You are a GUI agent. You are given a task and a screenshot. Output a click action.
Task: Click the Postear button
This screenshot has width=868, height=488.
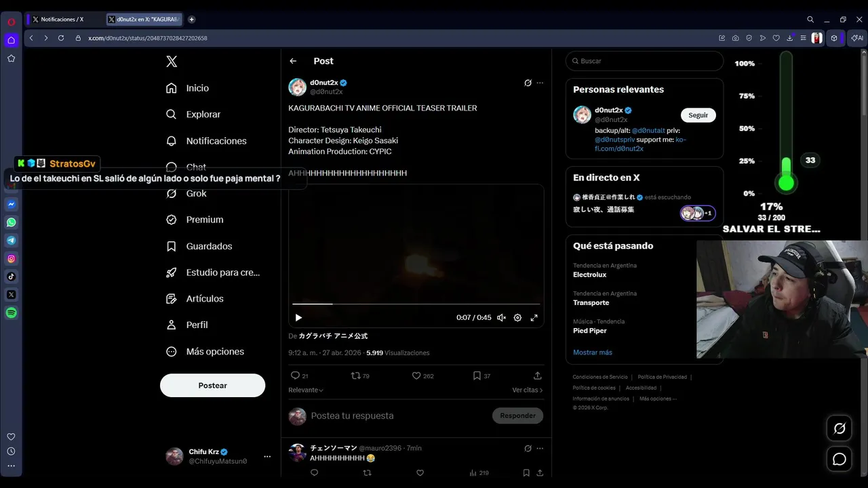point(212,385)
